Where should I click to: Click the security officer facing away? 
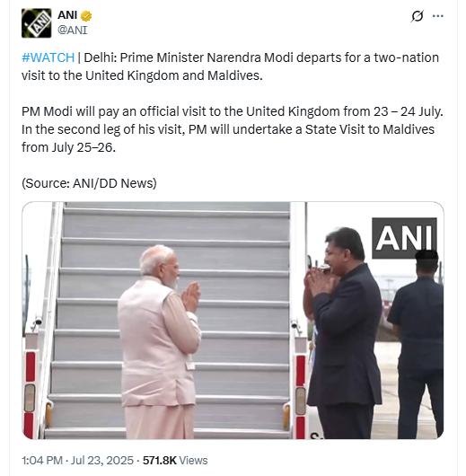pyautogui.click(x=417, y=344)
